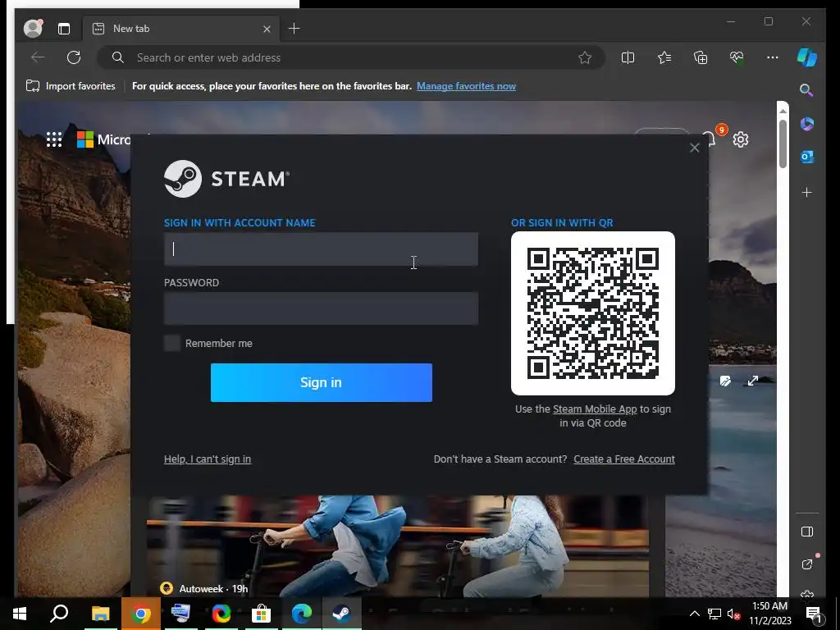This screenshot has width=840, height=630.
Task: Open Create a Free Account link
Action: [x=624, y=459]
